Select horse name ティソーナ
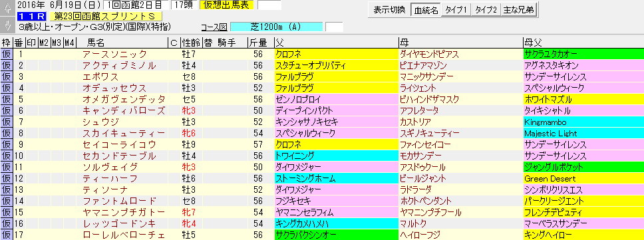This screenshot has width=644, height=240. pos(105,190)
